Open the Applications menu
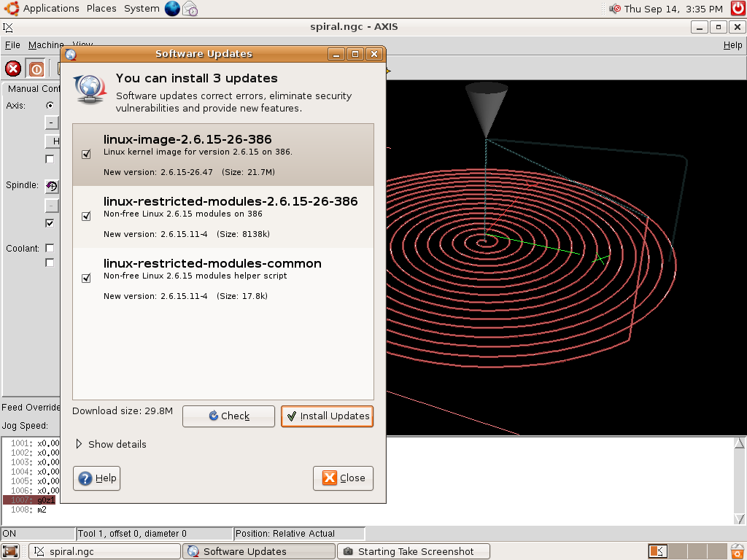The height and width of the screenshot is (560, 747). (51, 9)
